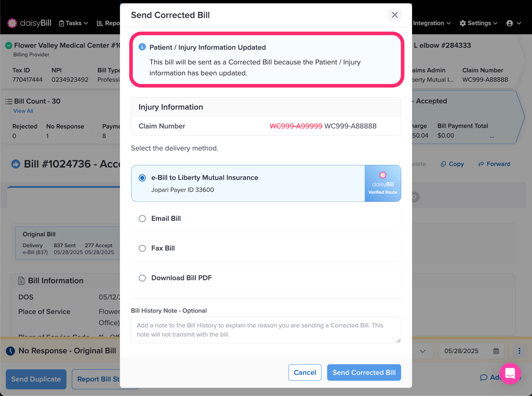Click the Bill History Note text field
Viewport: 532px width, 396px height.
(266, 330)
